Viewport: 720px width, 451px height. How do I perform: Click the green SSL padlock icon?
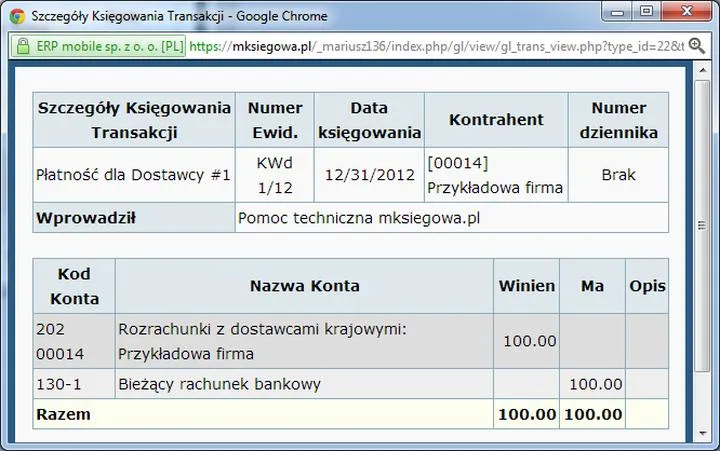[x=22, y=46]
